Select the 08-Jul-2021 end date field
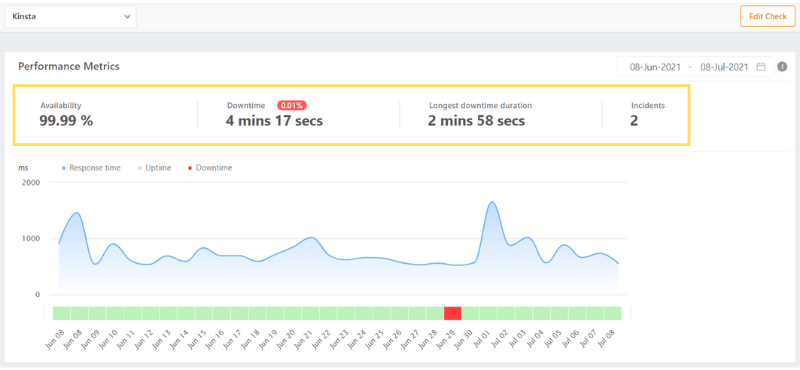Screen dimensions: 800x370 (x=724, y=67)
